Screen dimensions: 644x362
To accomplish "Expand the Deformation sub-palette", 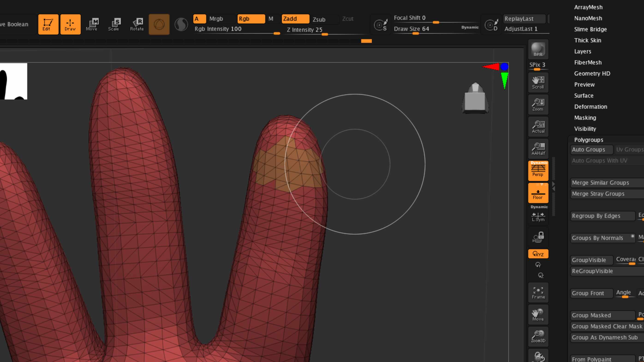I will (x=590, y=107).
